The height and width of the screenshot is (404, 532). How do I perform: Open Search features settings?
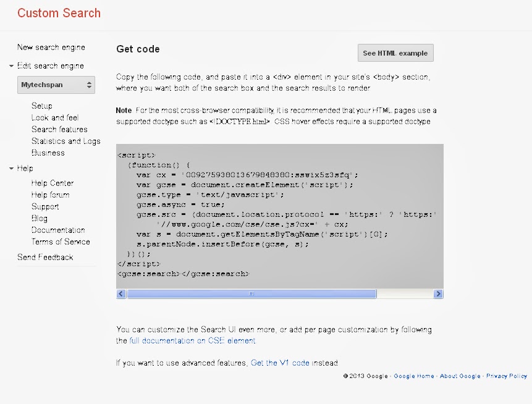59,129
